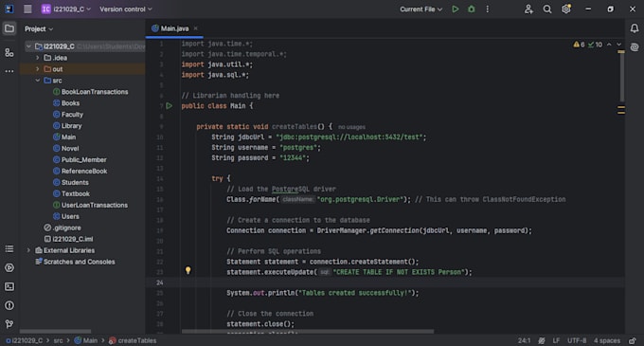Open the Structure tool window

click(x=9, y=52)
